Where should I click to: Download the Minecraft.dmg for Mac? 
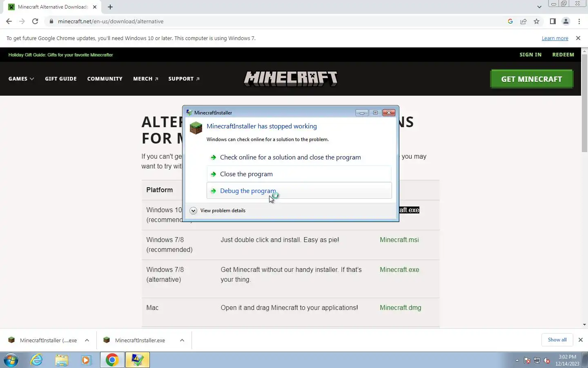pyautogui.click(x=401, y=307)
